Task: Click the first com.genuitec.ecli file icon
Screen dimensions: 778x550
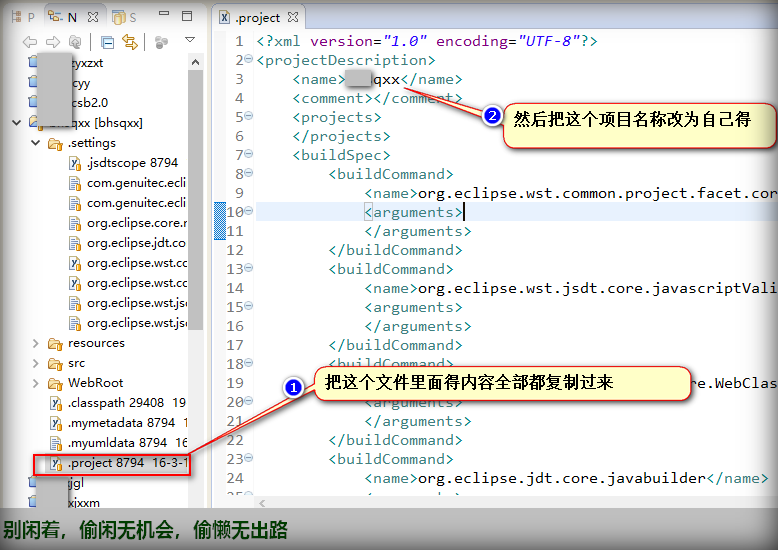Action: click(75, 183)
